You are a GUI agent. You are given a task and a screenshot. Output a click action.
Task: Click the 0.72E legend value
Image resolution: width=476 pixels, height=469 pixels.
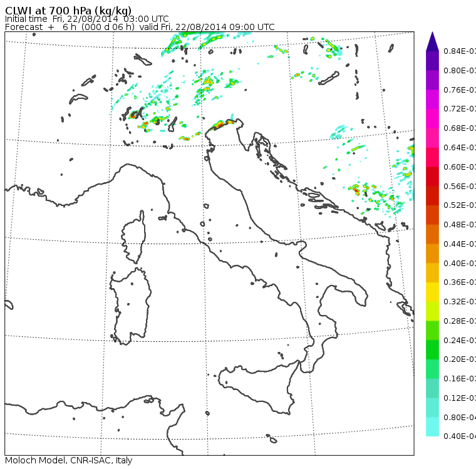(x=460, y=109)
